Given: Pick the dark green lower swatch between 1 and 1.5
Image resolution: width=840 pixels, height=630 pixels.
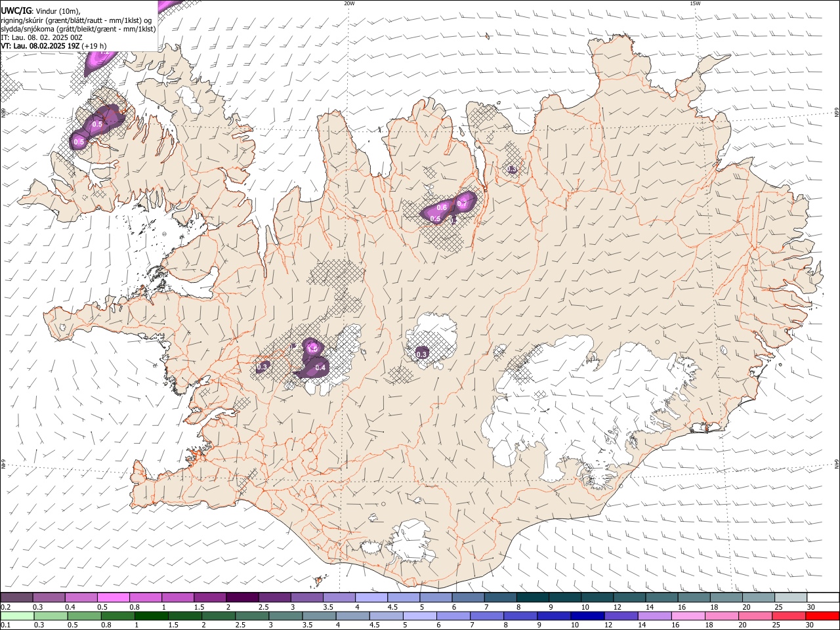Looking at the screenshot, I should click(x=152, y=616).
